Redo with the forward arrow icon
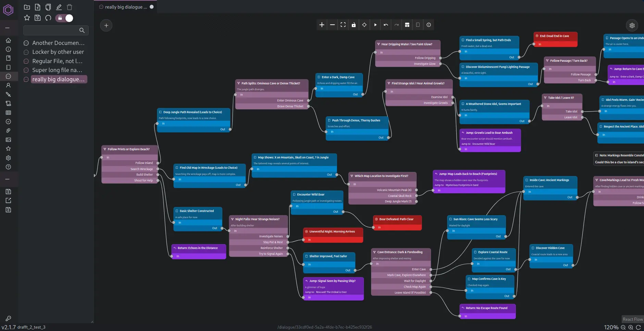 396,25
